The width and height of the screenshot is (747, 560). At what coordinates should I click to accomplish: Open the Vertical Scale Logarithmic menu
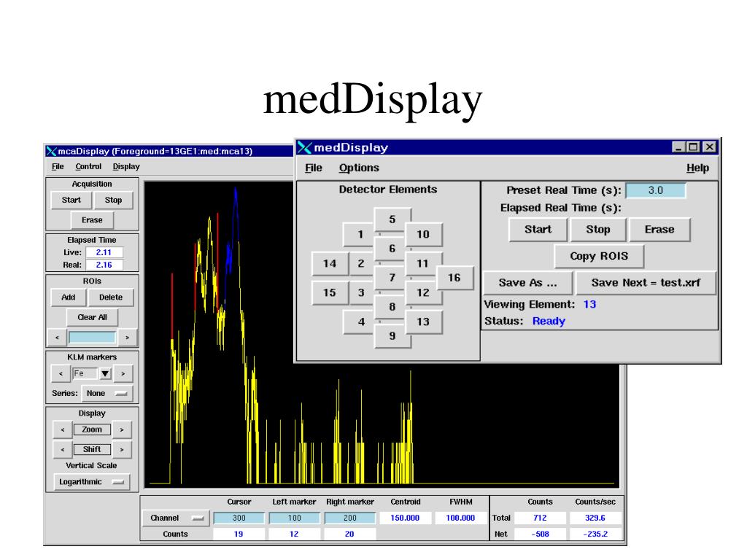pos(91,482)
